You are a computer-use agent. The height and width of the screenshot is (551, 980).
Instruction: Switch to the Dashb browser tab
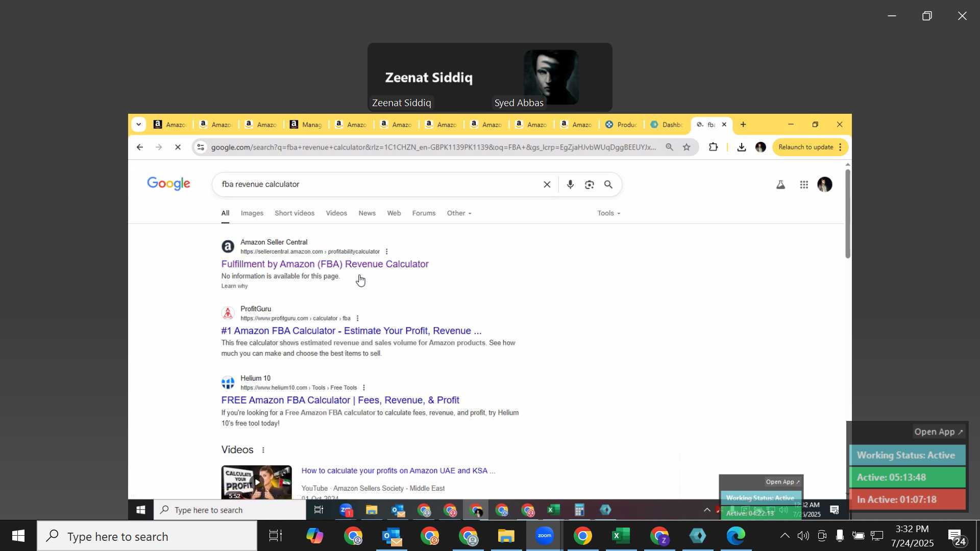pyautogui.click(x=667, y=124)
